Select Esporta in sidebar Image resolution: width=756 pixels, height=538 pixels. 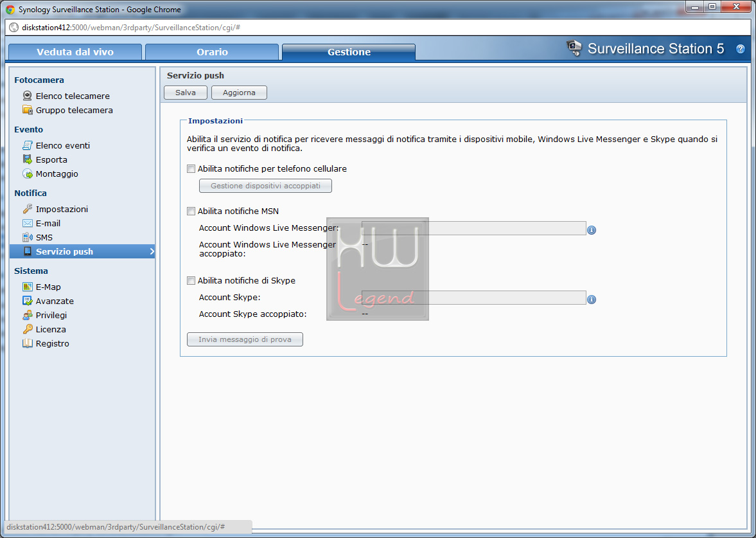pos(51,159)
